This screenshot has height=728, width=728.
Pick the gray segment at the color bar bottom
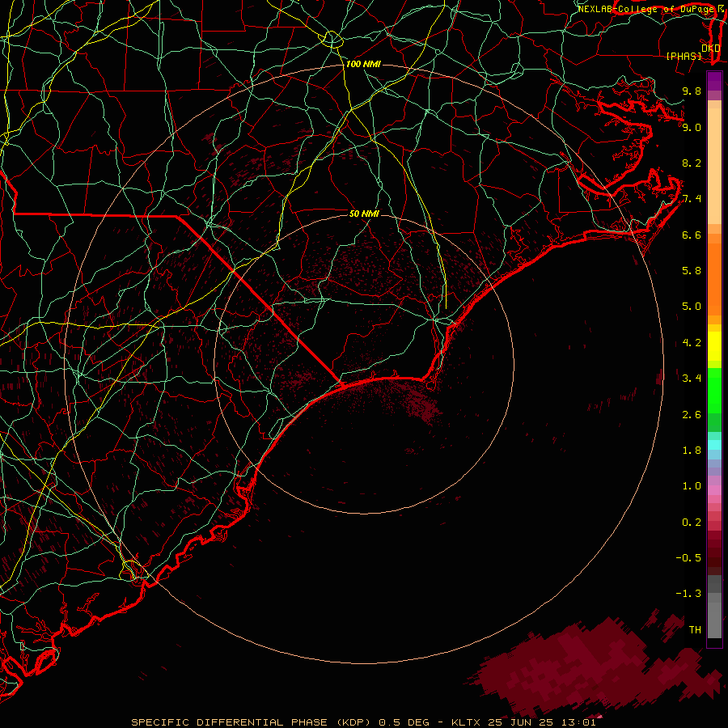pyautogui.click(x=714, y=616)
